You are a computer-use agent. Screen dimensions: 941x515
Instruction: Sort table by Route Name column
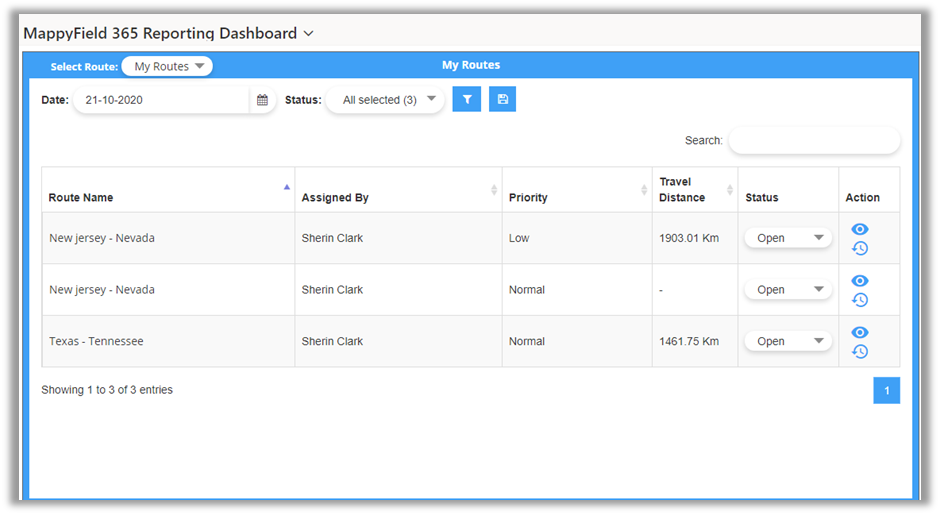[x=168, y=197]
